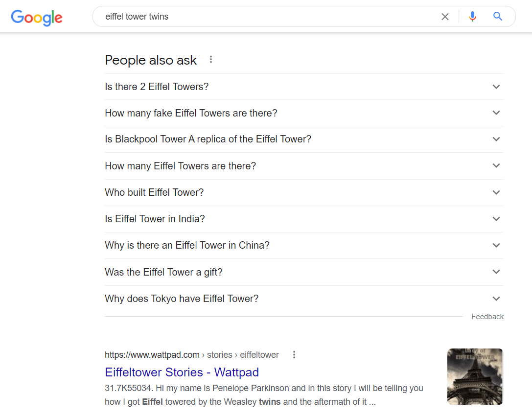The height and width of the screenshot is (418, 532).
Task: Open the 'Eiffeltower Stories - Wattpad' result link
Action: coord(182,372)
